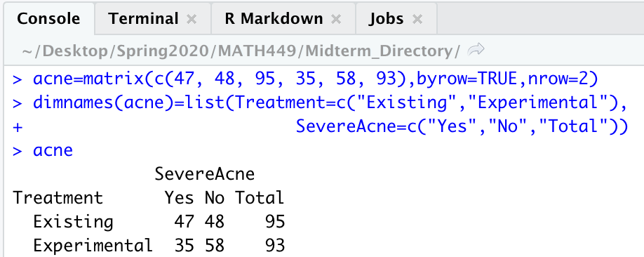Switch to the Terminal tab

click(x=143, y=19)
